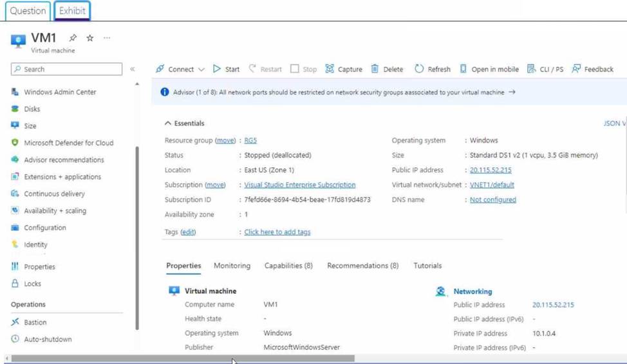Click the sidebar Search field
Viewport: 627px width, 364px height.
(x=66, y=69)
